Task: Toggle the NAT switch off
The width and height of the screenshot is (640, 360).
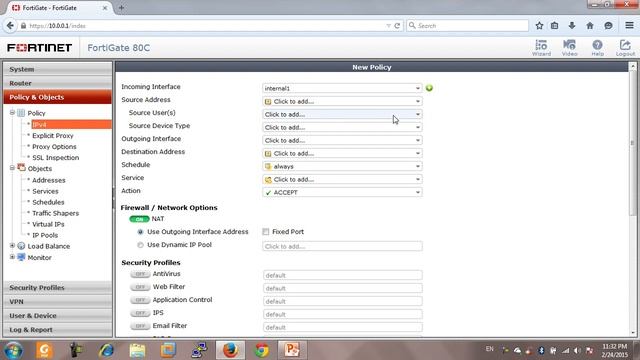Action: (139, 219)
